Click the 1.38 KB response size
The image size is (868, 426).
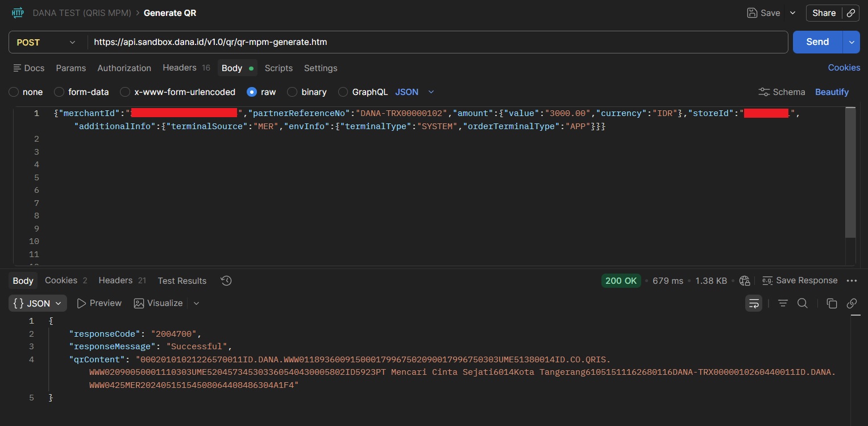tap(711, 280)
